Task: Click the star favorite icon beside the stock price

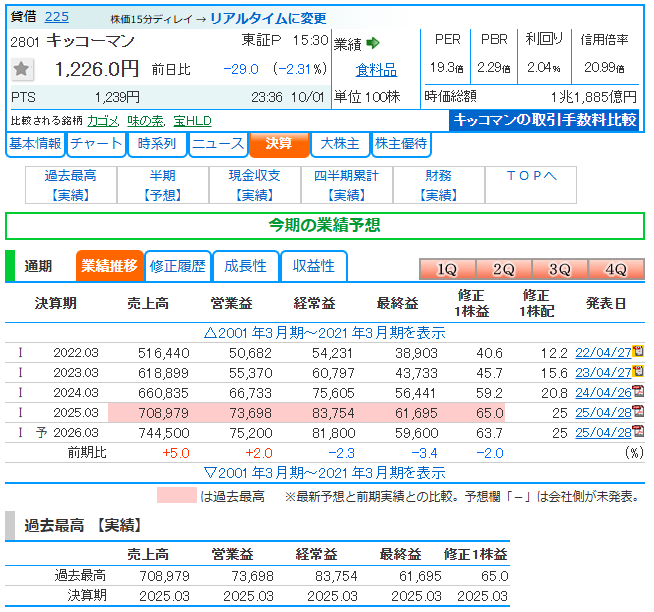Action: [x=22, y=69]
